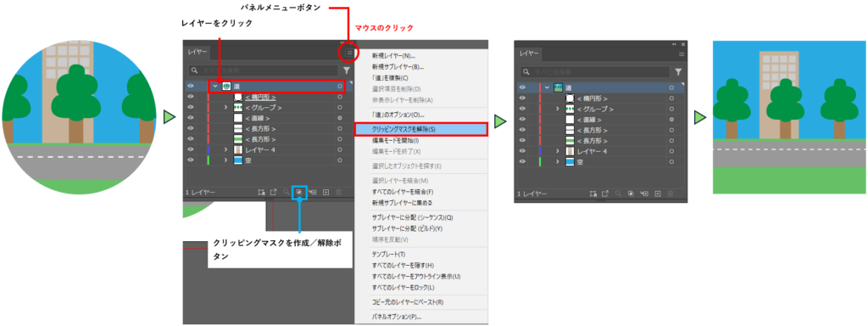Select the レイヤー tab in the panel beside the open menu
Image resolution: width=868 pixels, height=326 pixels.
(x=197, y=52)
